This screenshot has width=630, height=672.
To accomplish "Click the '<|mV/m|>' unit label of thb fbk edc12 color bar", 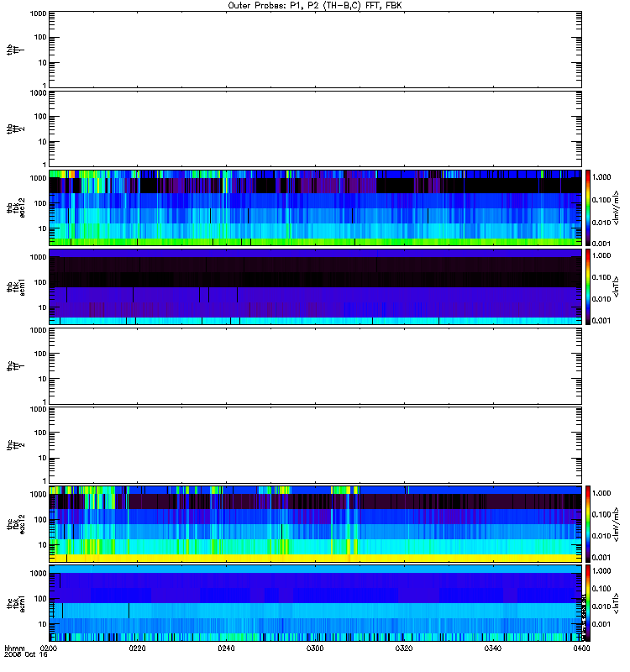I will click(617, 207).
